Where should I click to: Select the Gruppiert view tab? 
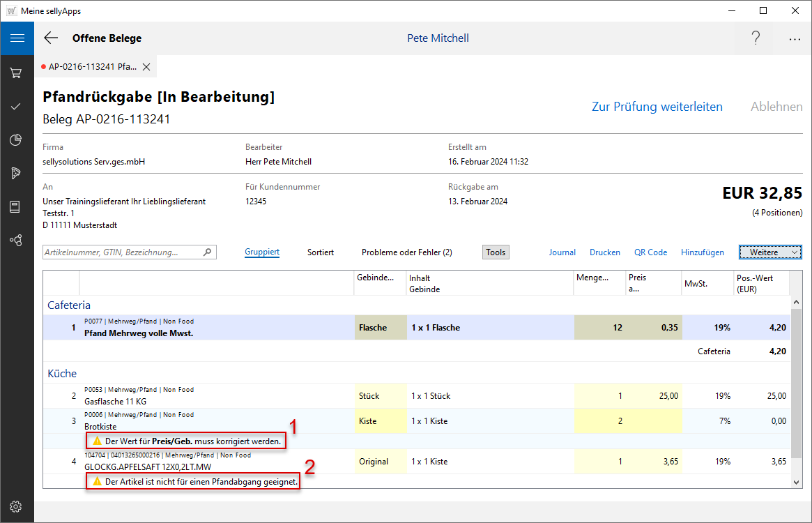click(x=262, y=252)
